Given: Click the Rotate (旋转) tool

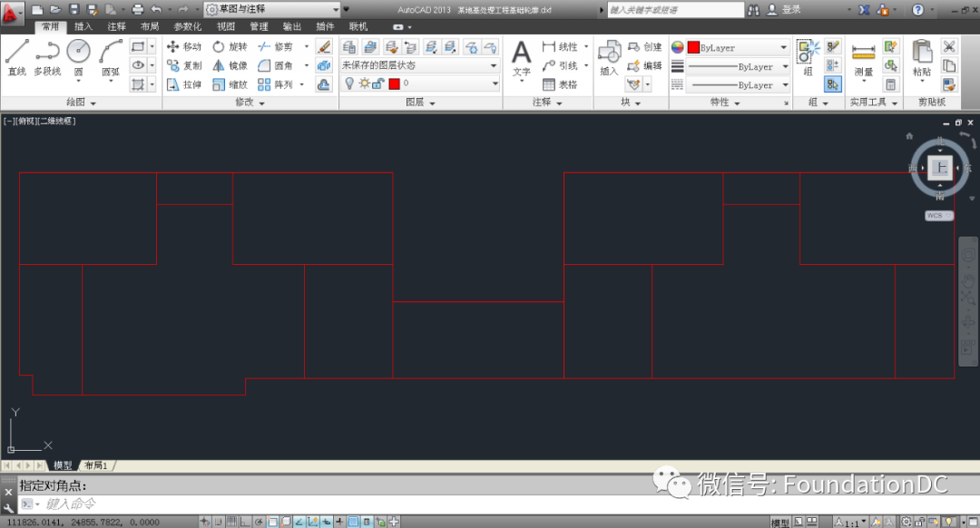Looking at the screenshot, I should tap(230, 46).
